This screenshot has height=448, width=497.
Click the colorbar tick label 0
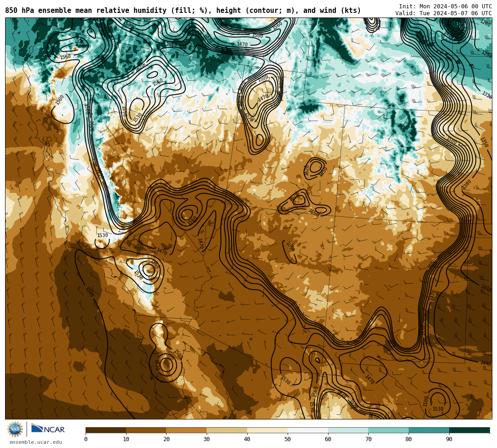(x=86, y=439)
